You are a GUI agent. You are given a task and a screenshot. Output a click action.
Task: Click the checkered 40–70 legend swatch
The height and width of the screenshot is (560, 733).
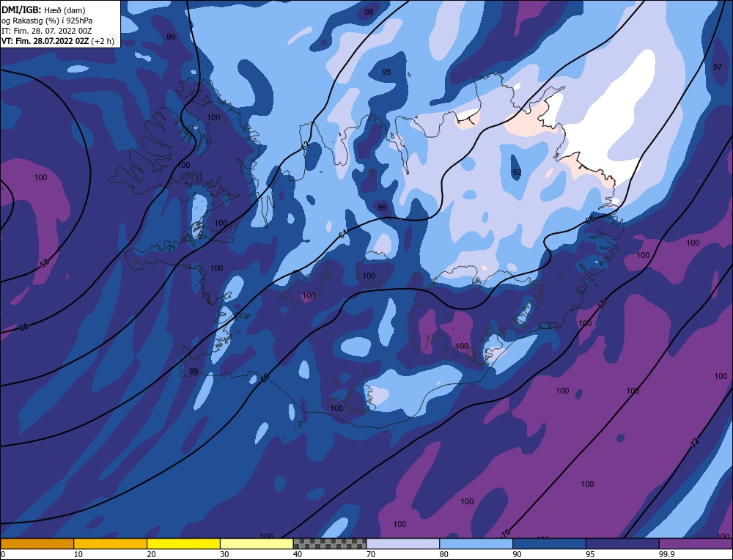(330, 544)
